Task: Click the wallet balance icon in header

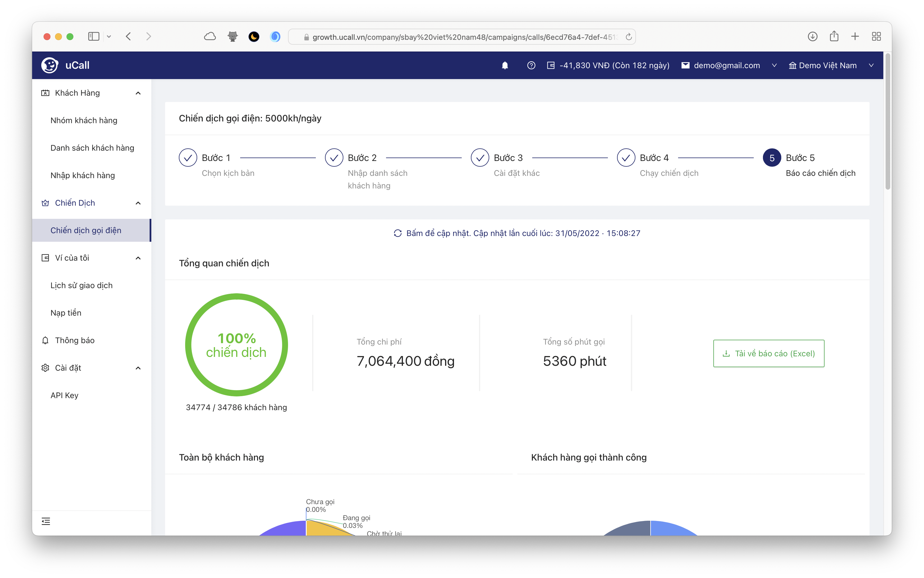Action: (550, 65)
